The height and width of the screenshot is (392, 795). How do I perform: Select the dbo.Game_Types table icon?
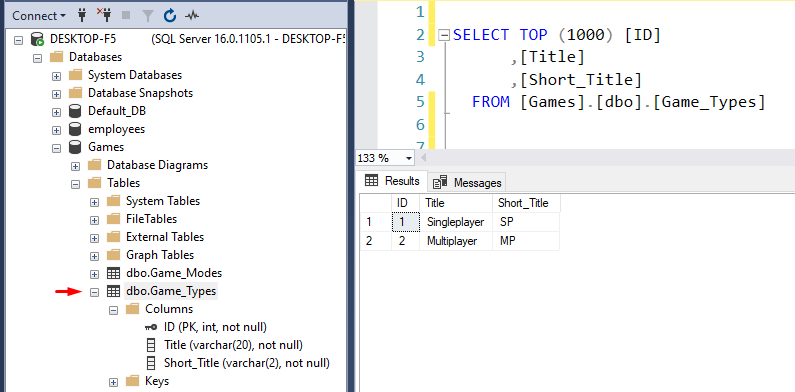(113, 291)
